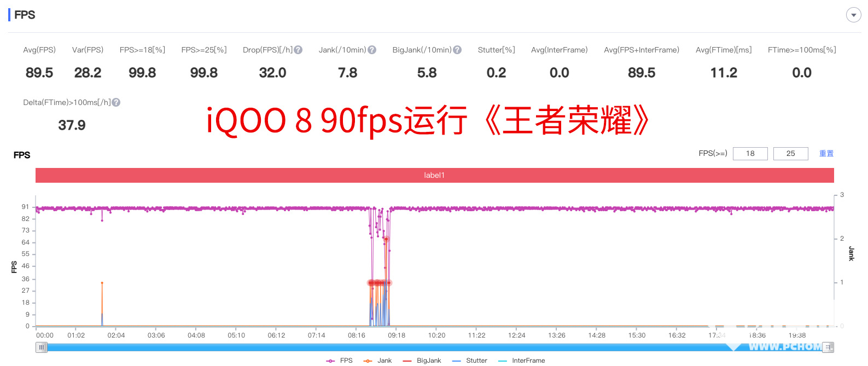Image resolution: width=868 pixels, height=366 pixels.
Task: Click the Drop(FPS) value 32.0
Action: coord(272,73)
